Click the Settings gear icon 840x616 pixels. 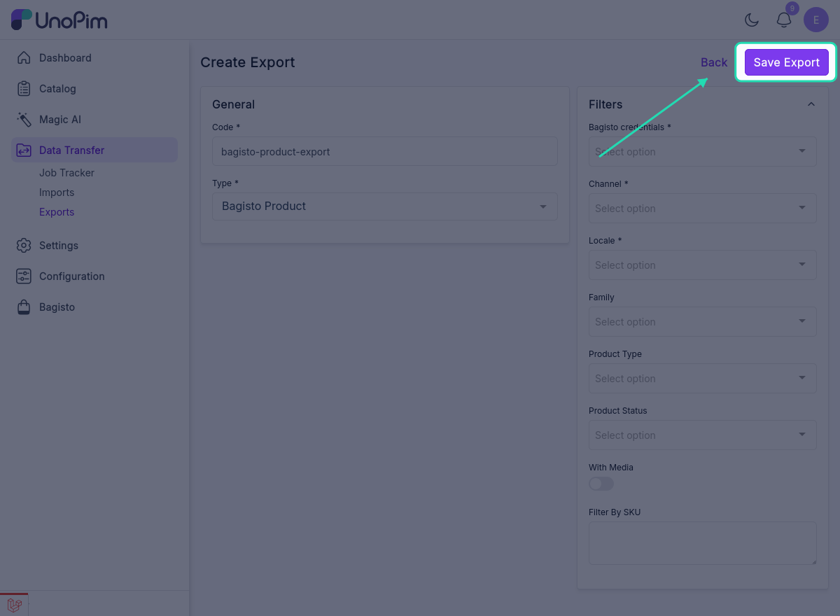click(24, 246)
